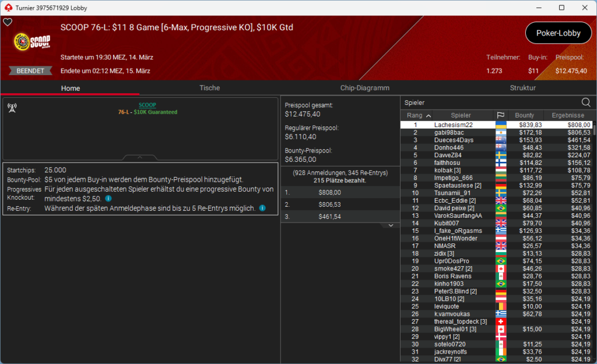Image resolution: width=597 pixels, height=364 pixels.
Task: Collapse the tournament banner panel with the up chevron
Action: click(x=139, y=157)
